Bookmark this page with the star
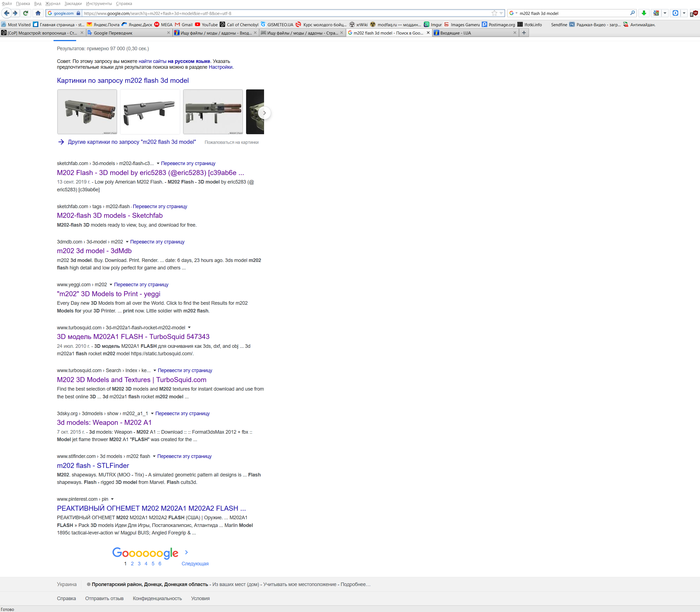Image resolution: width=700 pixels, height=612 pixels. coord(494,13)
